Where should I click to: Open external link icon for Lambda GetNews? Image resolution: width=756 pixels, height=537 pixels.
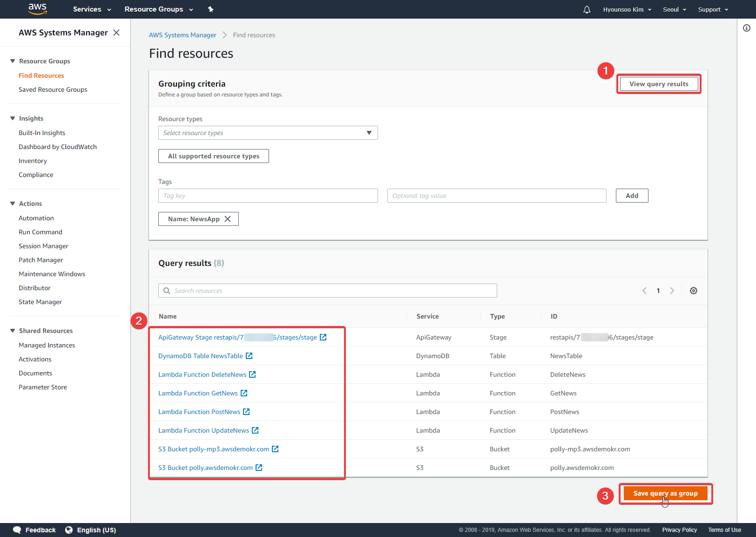pyautogui.click(x=244, y=393)
